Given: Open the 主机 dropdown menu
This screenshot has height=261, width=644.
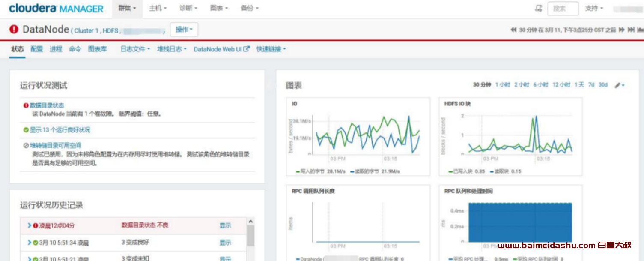Looking at the screenshot, I should coord(158,8).
